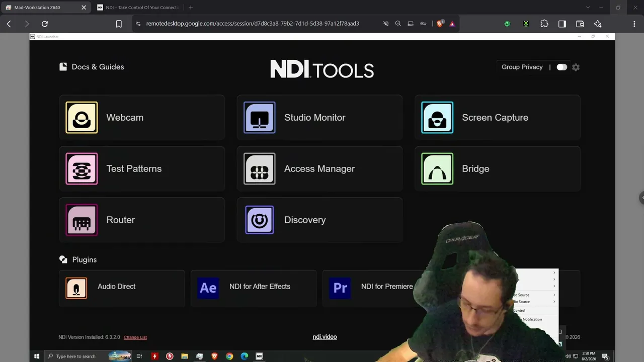Open the Change List link
Image resolution: width=644 pixels, height=362 pixels.
(x=135, y=337)
